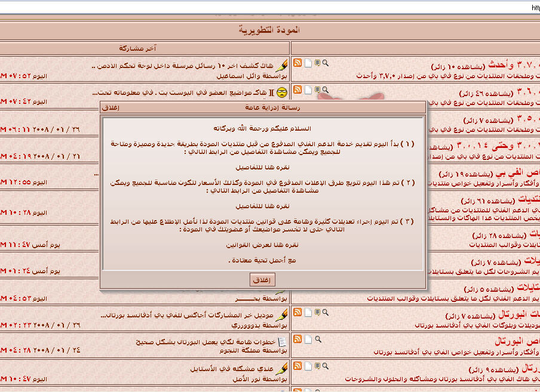Click نقره هنا للتفاصيل under announcement item ١
540x392 pixels.
pyautogui.click(x=263, y=167)
